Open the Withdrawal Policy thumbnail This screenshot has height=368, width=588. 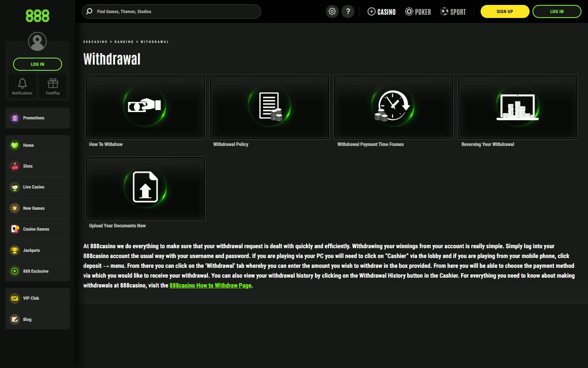(x=269, y=107)
